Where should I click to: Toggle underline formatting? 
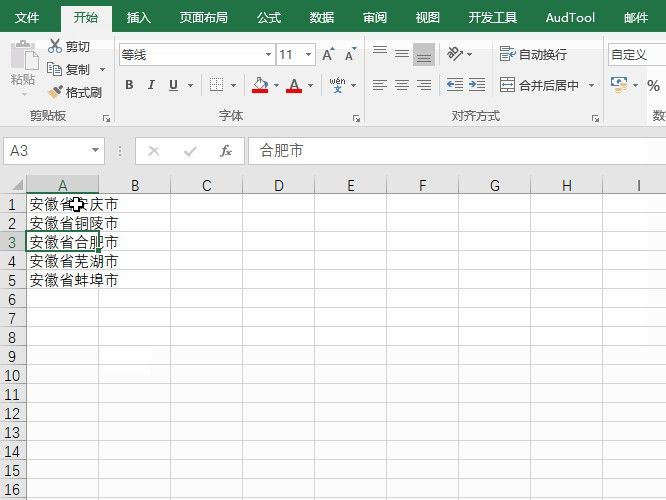point(173,85)
